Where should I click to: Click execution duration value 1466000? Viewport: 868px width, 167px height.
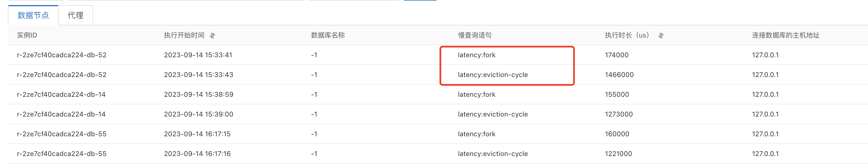[619, 74]
